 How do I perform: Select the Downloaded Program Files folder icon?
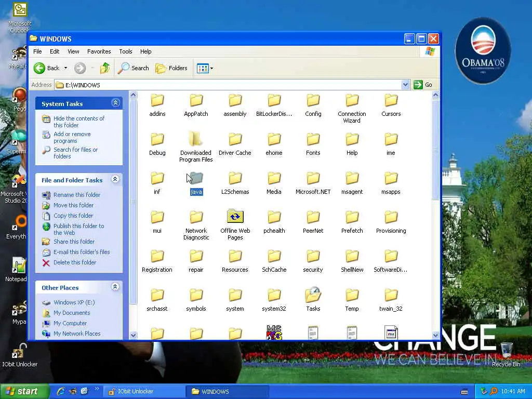point(196,139)
